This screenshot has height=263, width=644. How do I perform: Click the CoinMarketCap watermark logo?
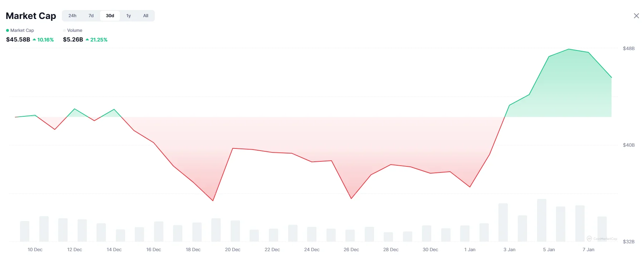(589, 239)
